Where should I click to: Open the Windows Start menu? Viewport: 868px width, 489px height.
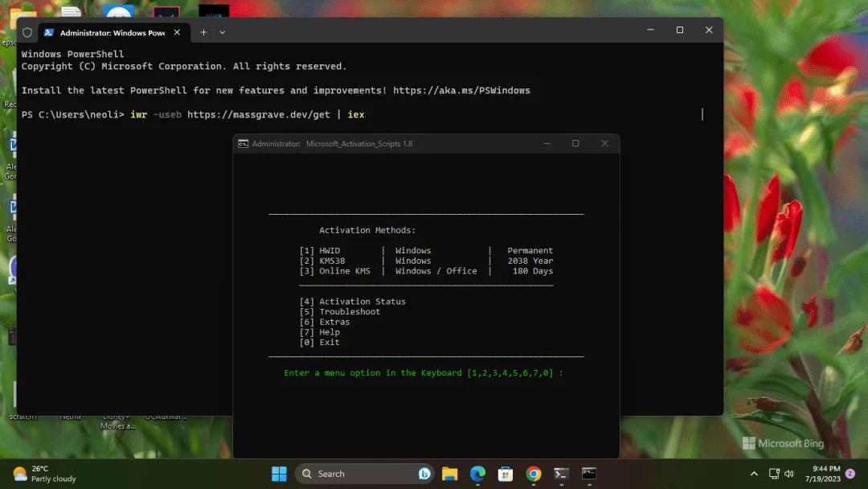(x=279, y=474)
